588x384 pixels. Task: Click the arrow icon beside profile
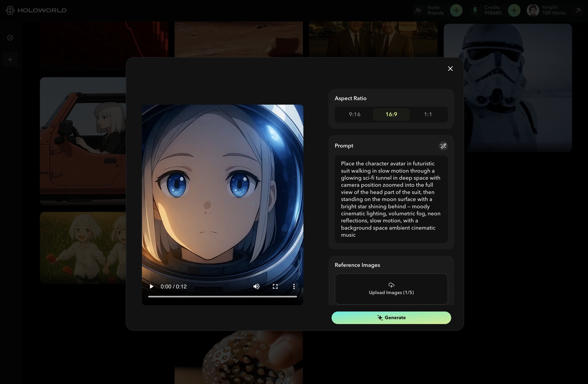click(x=578, y=10)
